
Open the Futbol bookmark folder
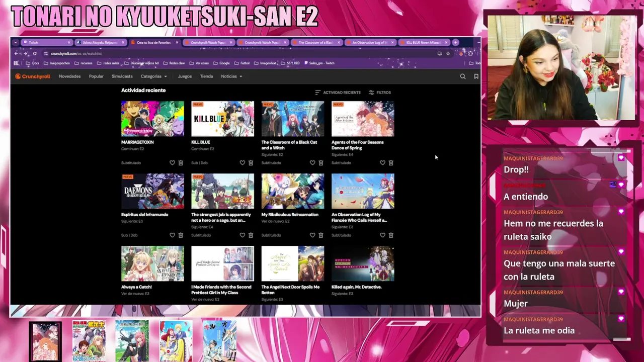coord(242,63)
